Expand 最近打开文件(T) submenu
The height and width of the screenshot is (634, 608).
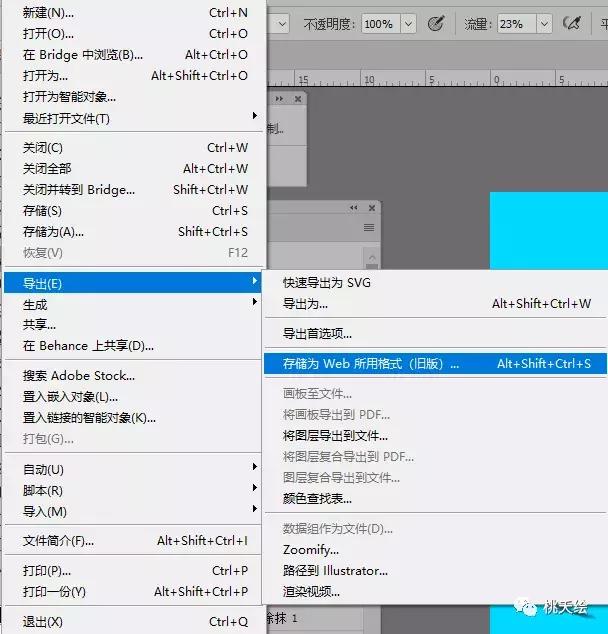pyautogui.click(x=135, y=118)
